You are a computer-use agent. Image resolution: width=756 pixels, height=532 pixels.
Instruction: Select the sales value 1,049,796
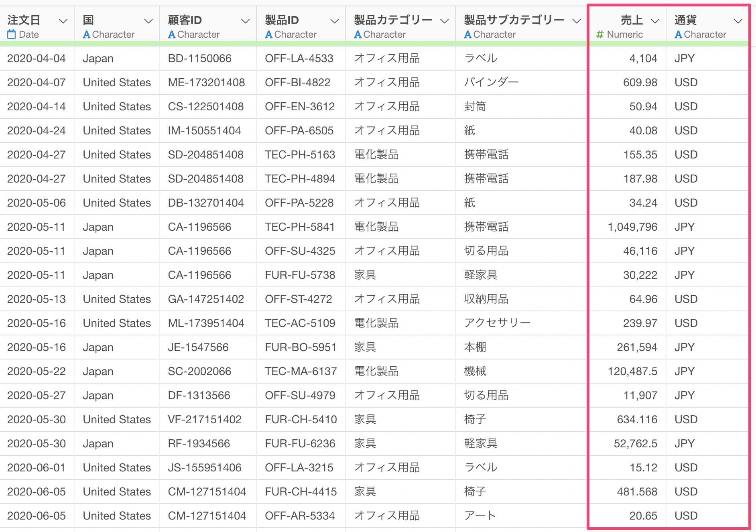633,227
